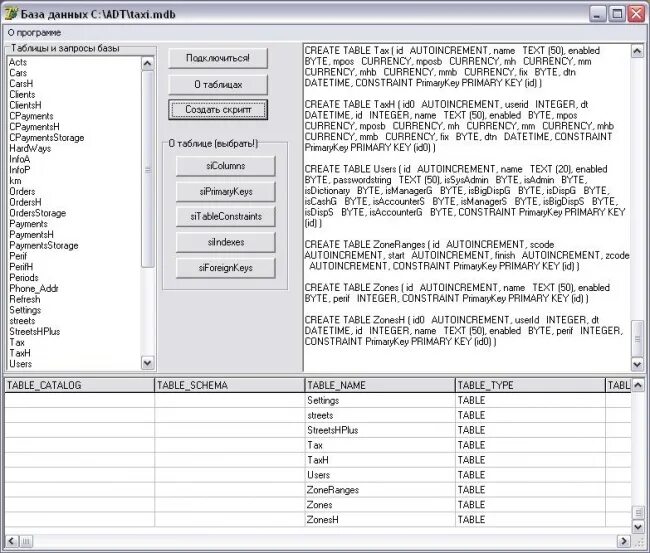Image resolution: width=650 pixels, height=553 pixels.
Task: Click table list scroll down arrow
Action: (147, 363)
